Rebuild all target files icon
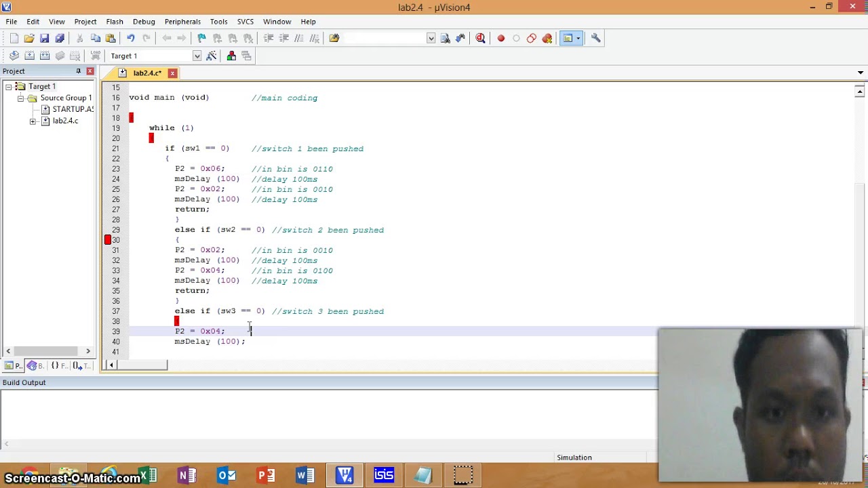This screenshot has height=488, width=868. click(44, 56)
